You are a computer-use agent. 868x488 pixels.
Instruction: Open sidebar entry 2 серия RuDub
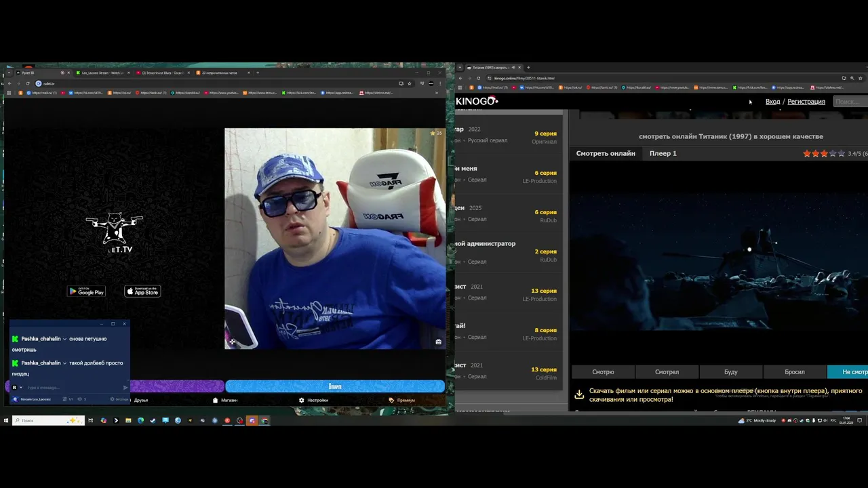pos(509,253)
